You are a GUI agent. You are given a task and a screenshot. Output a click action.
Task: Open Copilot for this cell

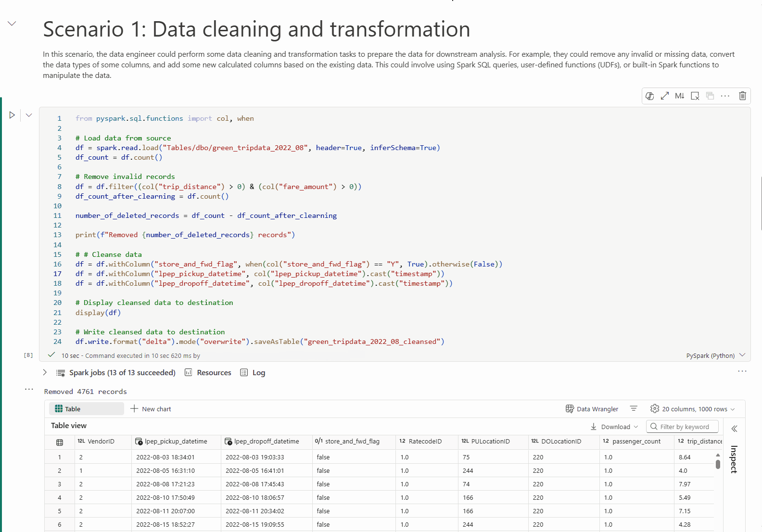tap(649, 96)
